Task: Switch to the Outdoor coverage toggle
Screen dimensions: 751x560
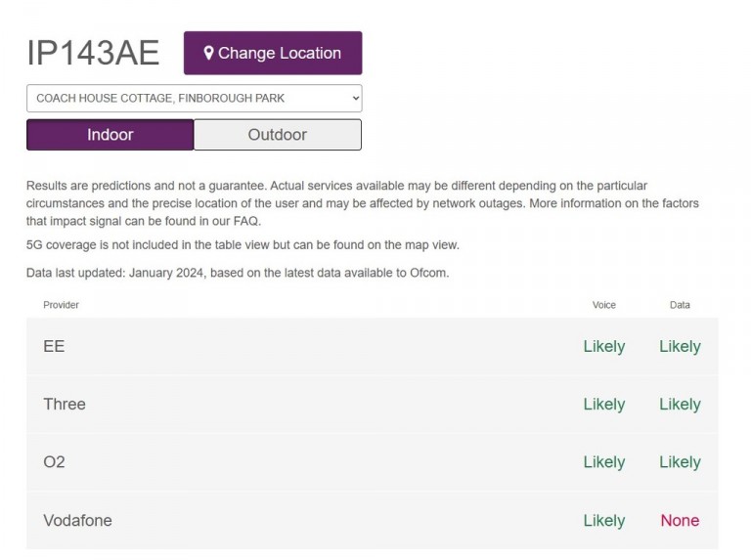Action: pos(278,135)
